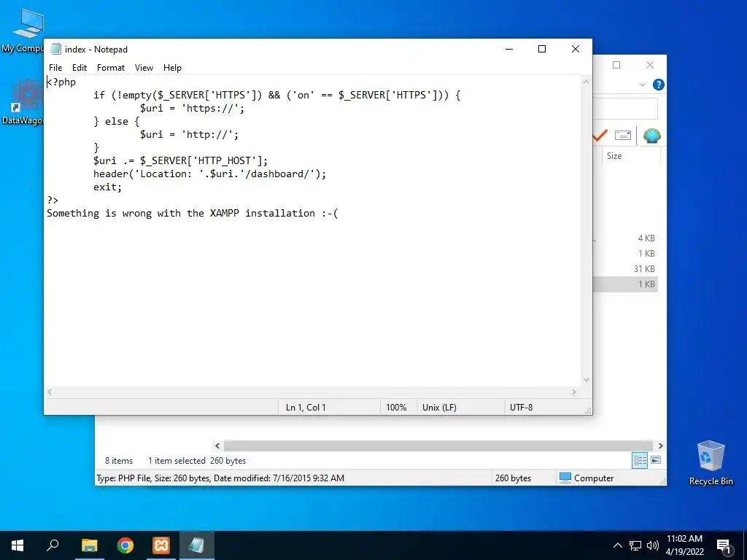Open the File menu in Notepad
747x560 pixels.
point(55,68)
